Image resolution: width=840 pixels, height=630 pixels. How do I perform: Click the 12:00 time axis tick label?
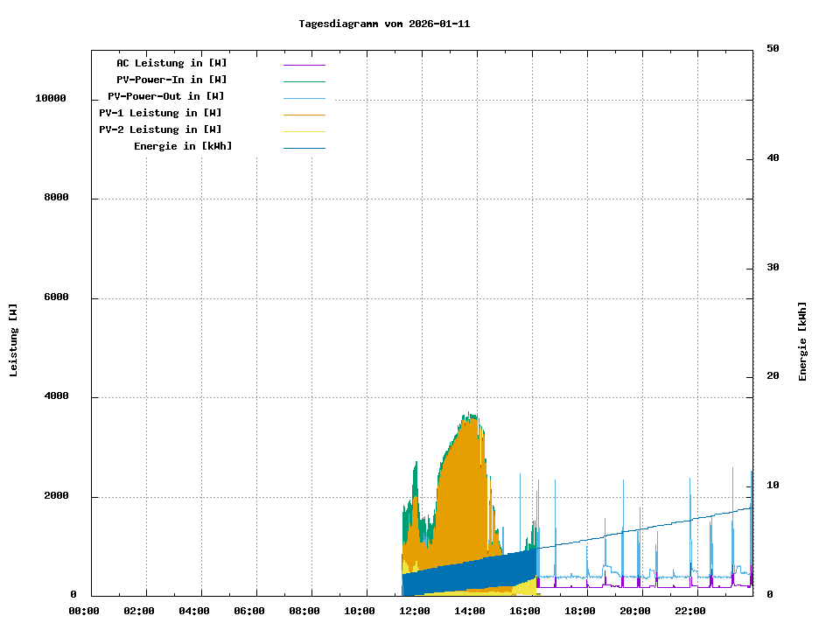[415, 611]
